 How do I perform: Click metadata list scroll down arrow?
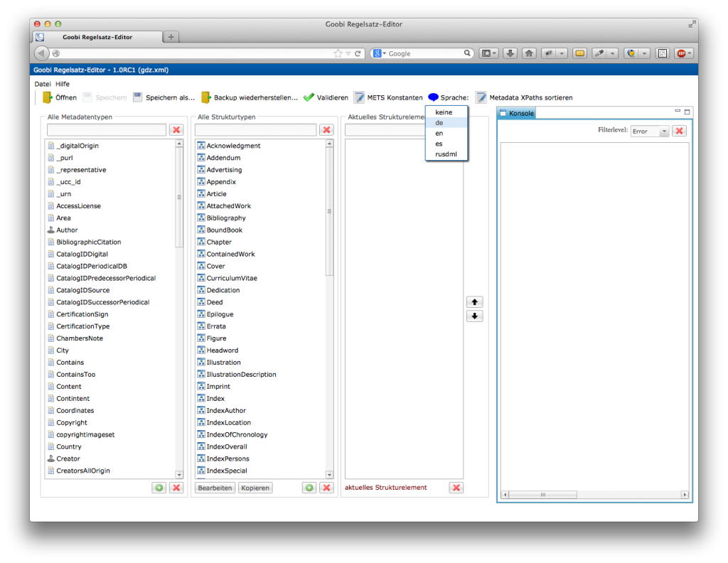click(x=179, y=474)
